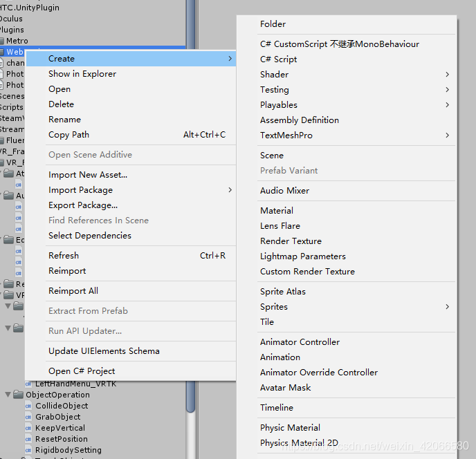Viewport: 476px width, 459px height.
Task: Open the Shader submenu arrow
Action: click(447, 75)
